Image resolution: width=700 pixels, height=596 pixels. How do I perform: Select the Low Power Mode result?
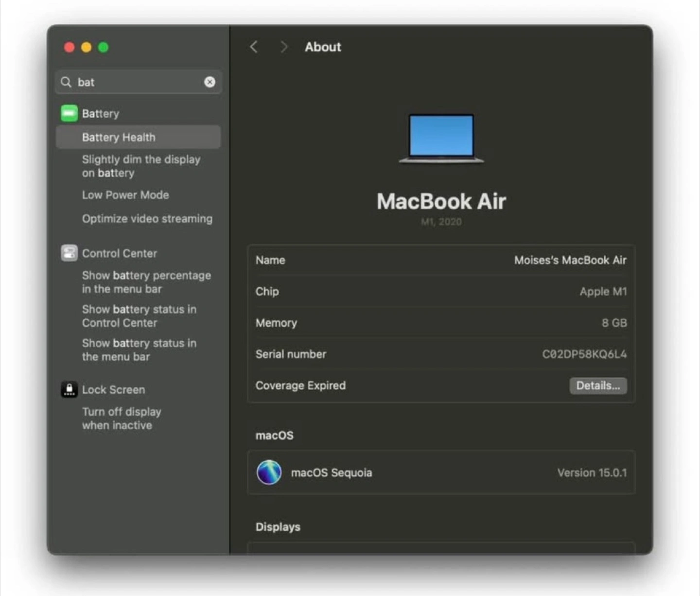[x=125, y=195]
